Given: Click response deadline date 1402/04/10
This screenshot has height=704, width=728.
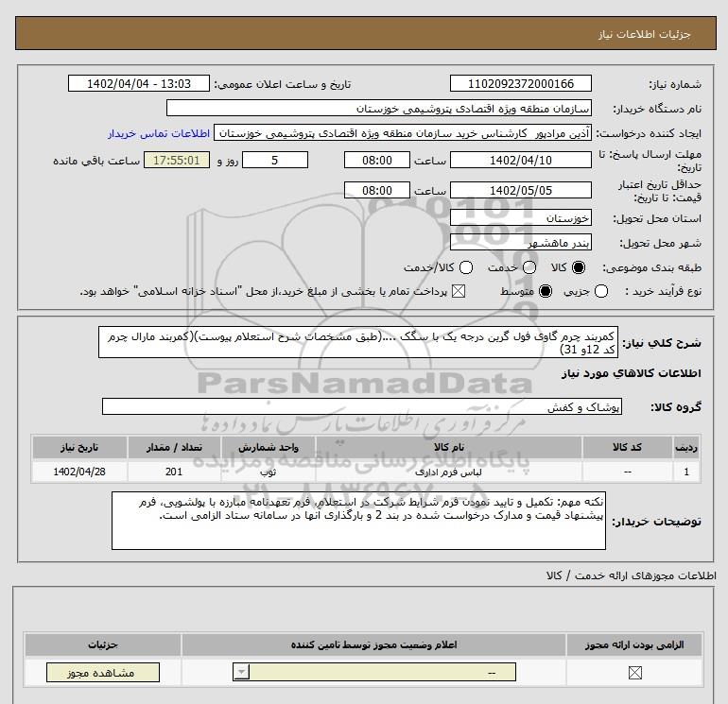Looking at the screenshot, I should coord(520,160).
